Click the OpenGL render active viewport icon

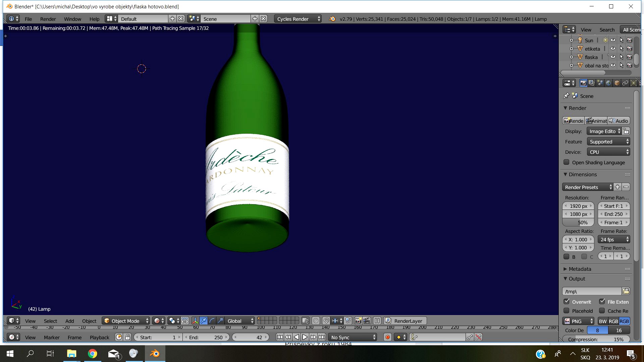pyautogui.click(x=358, y=321)
